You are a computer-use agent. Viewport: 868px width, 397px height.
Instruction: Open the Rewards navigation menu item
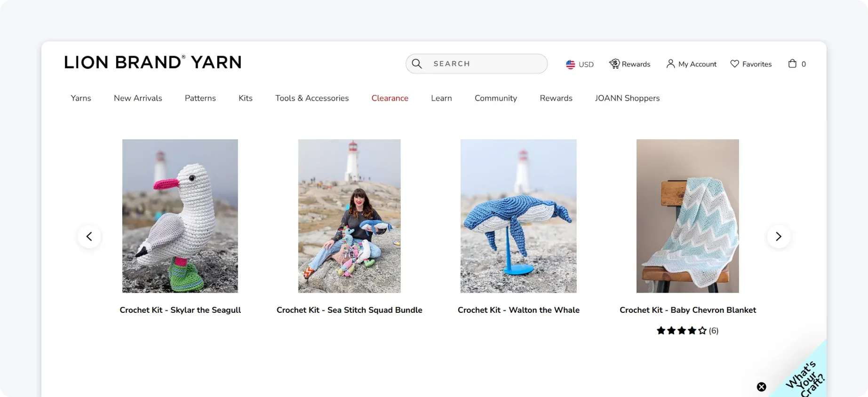(x=556, y=98)
